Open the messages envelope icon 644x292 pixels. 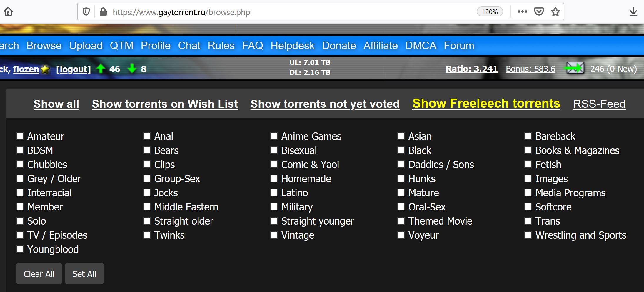coord(575,69)
